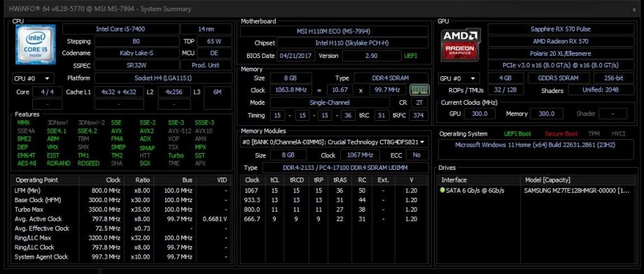Open the CPU #0 selector dropdown
Screen dimensions: 644x274
[33, 78]
